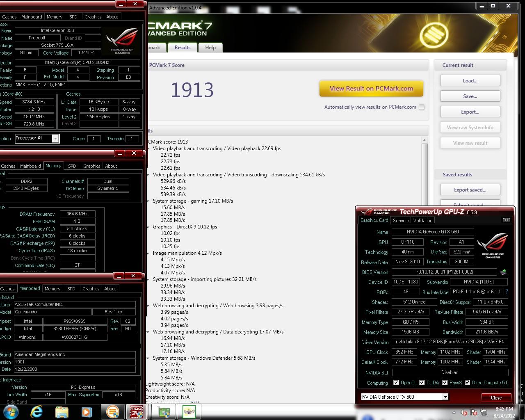This screenshot has height=420, width=525.
Task: Toggle the PhysX checkbox in GPU-Z
Action: coord(445,383)
